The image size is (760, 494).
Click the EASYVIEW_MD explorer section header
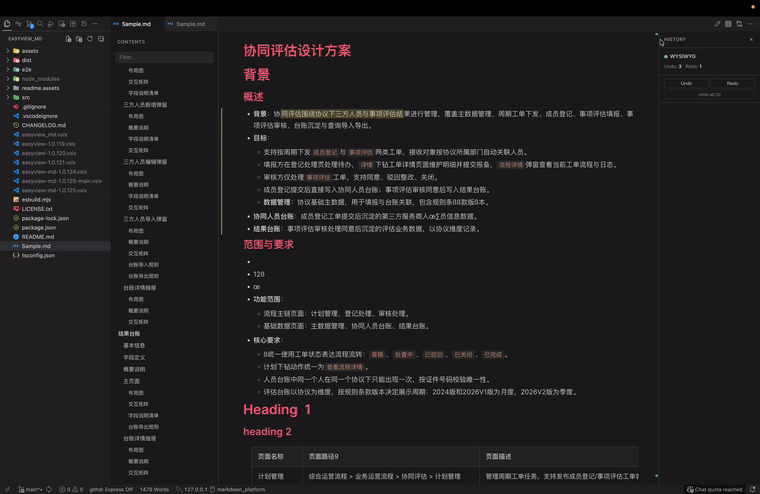point(25,39)
